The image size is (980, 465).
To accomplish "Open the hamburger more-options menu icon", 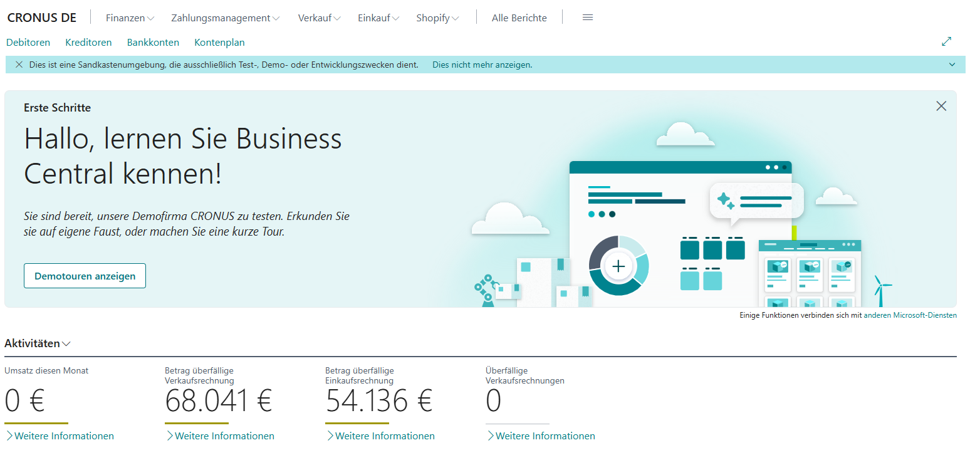I will [587, 18].
